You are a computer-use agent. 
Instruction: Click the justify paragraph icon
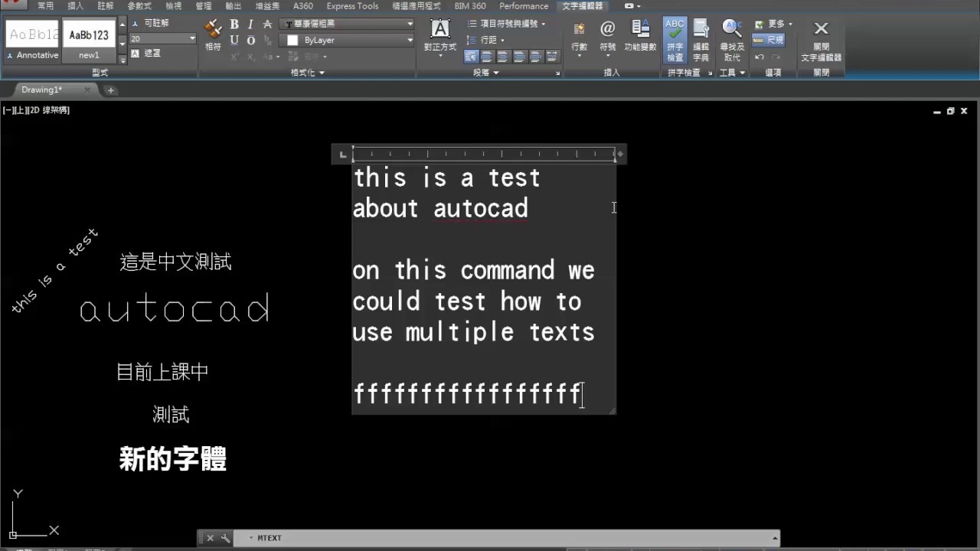click(x=536, y=57)
